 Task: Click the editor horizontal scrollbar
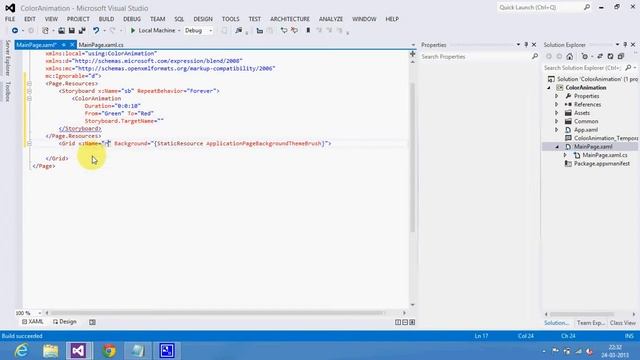218,313
